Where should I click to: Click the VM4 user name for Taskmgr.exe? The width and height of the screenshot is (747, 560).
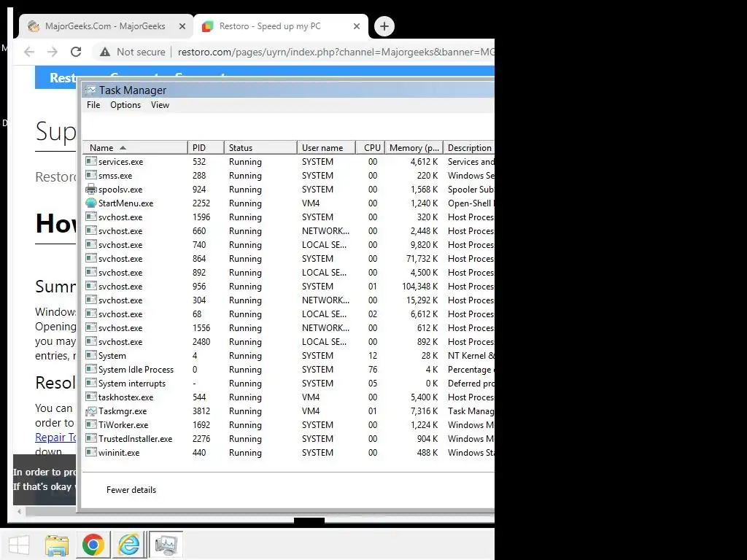311,411
